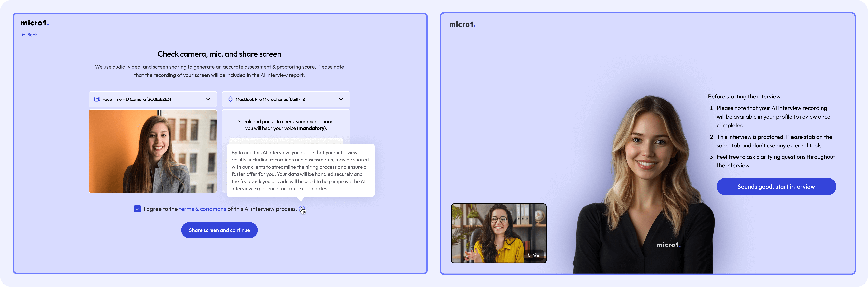The width and height of the screenshot is (868, 287).
Task: Uncheck the terms agreement checkbox
Action: tap(137, 209)
